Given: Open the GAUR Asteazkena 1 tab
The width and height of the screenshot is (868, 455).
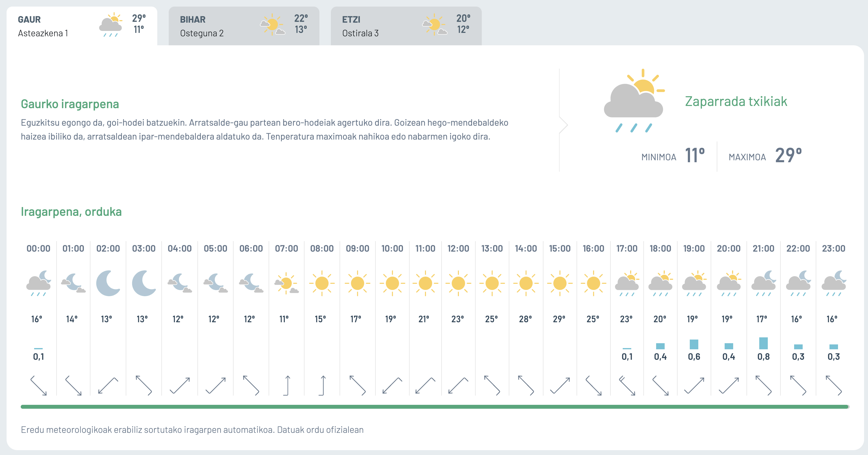Looking at the screenshot, I should click(x=82, y=26).
